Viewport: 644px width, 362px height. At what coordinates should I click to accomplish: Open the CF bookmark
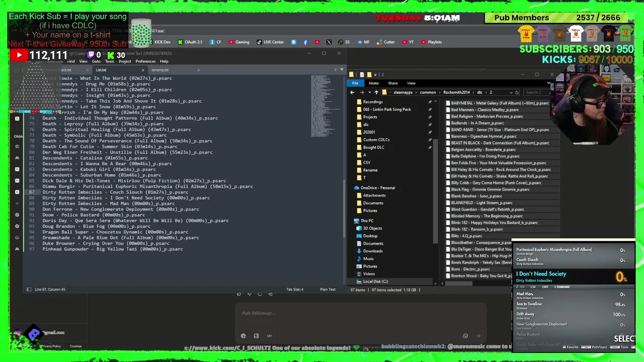click(215, 42)
